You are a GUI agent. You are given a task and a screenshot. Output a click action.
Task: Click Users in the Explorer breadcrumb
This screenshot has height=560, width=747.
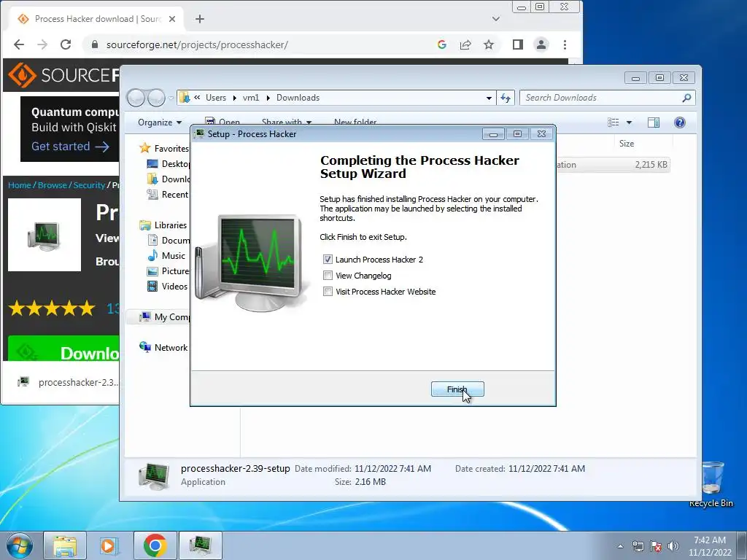216,98
